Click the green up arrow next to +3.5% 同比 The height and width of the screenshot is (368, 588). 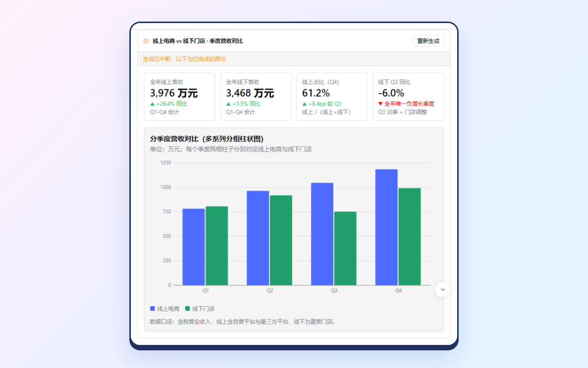click(228, 104)
